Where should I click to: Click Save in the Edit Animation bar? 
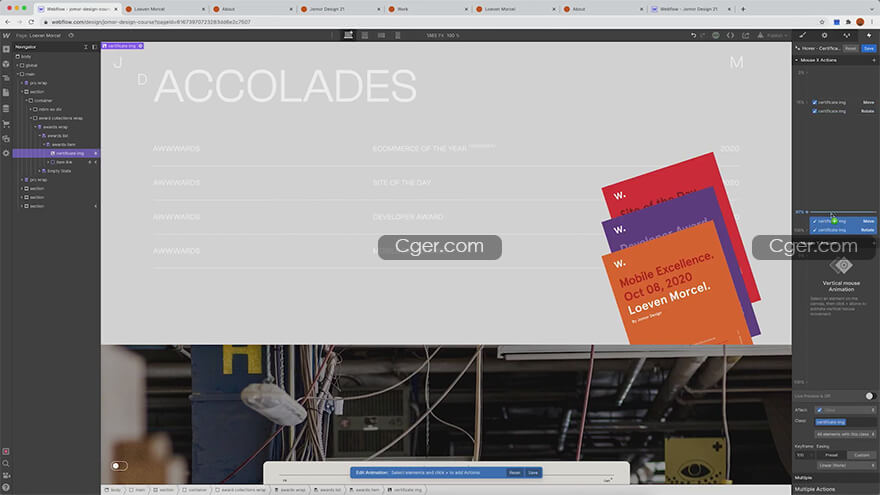click(533, 473)
